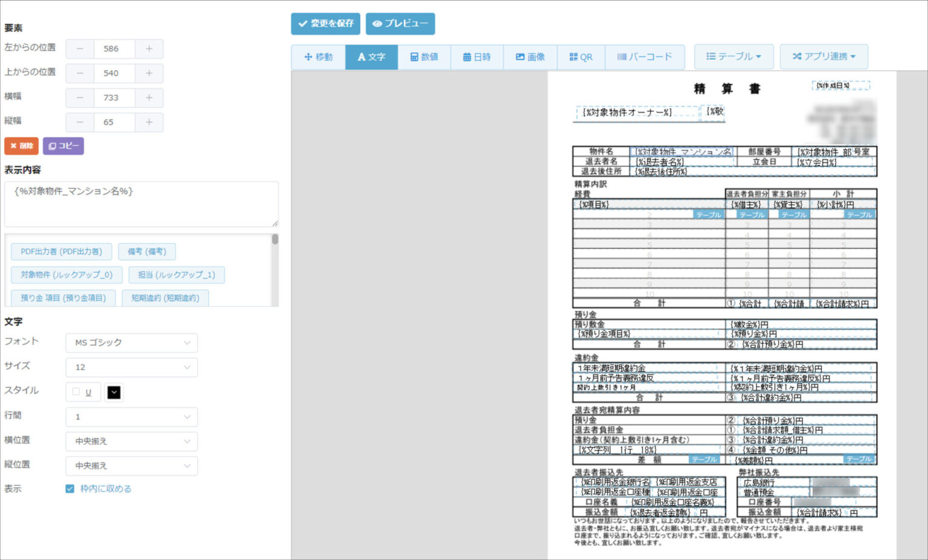Viewport: 928px width, 560px height.
Task: Open the アプリ連携 menu
Action: 823,57
